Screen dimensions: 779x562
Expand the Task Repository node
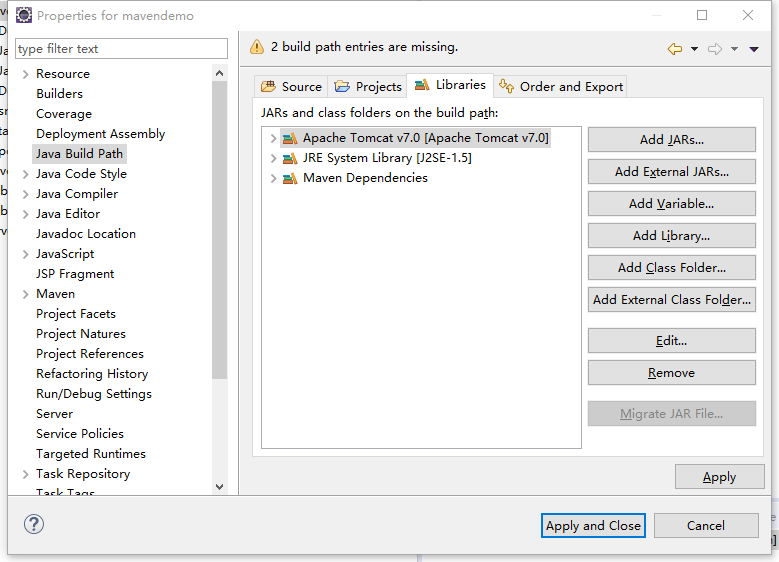point(25,474)
